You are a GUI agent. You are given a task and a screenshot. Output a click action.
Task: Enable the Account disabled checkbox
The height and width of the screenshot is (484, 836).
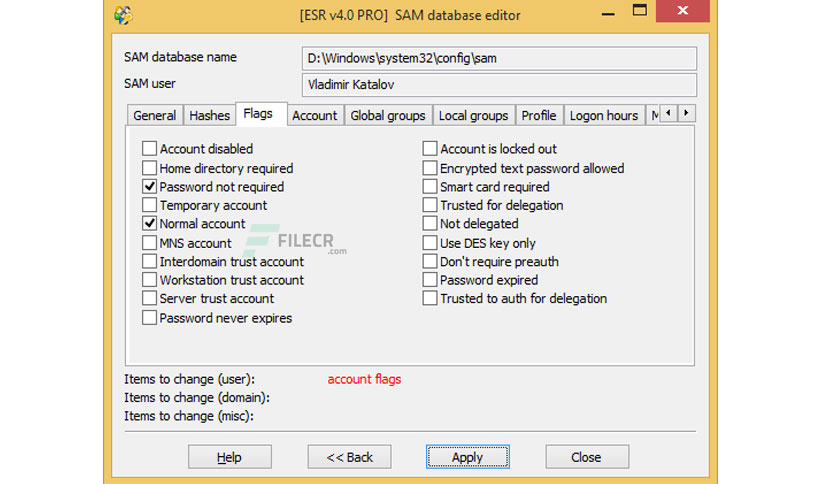pyautogui.click(x=149, y=148)
